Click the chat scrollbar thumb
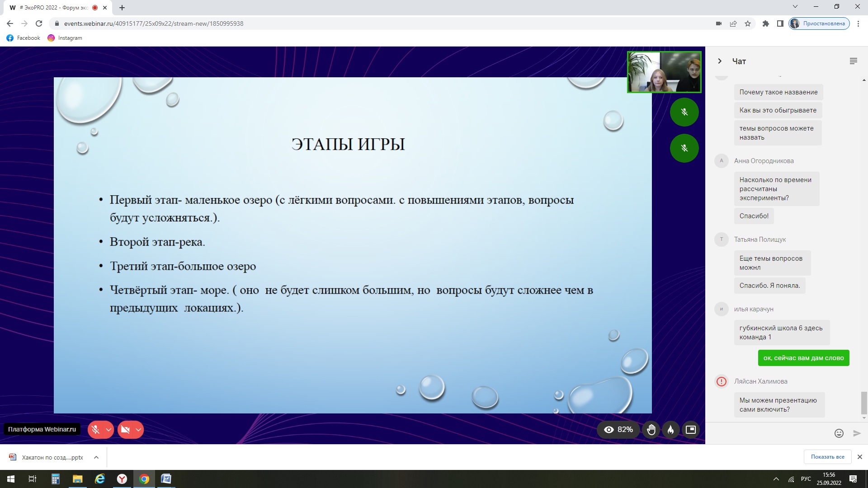Image resolution: width=868 pixels, height=488 pixels. (864, 403)
